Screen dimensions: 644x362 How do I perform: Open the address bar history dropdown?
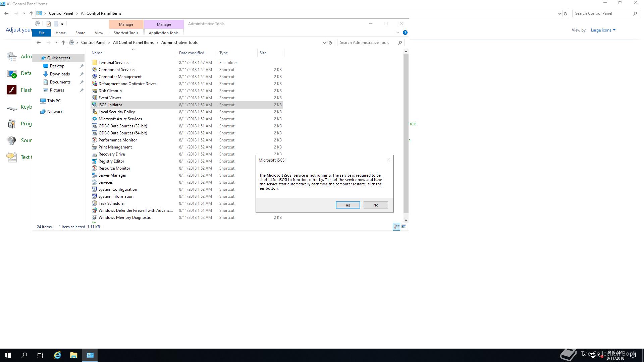pyautogui.click(x=324, y=43)
